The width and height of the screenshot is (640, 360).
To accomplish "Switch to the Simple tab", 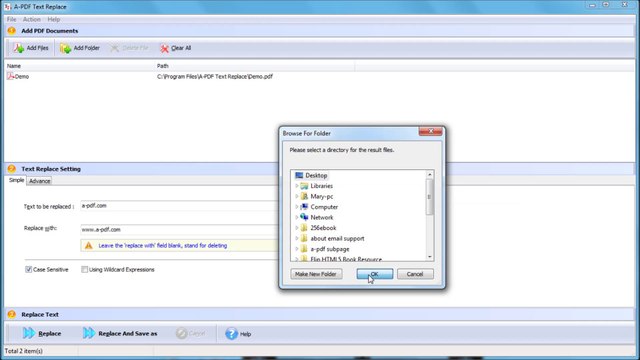I will click(x=17, y=180).
